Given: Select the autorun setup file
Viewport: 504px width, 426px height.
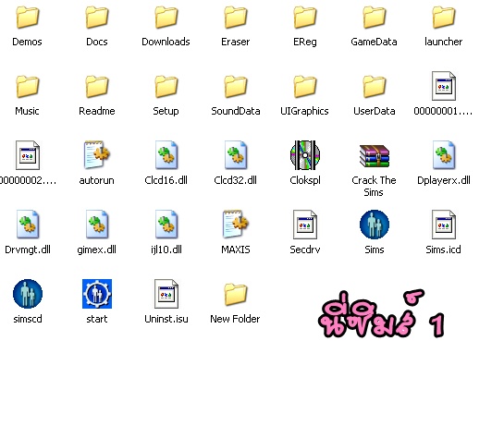Looking at the screenshot, I should [x=97, y=155].
